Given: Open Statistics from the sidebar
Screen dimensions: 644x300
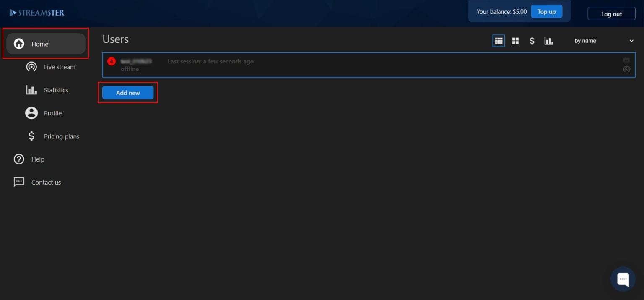Looking at the screenshot, I should [55, 90].
